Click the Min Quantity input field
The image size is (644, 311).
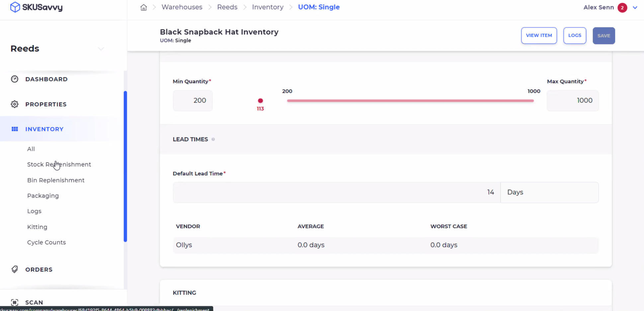pyautogui.click(x=193, y=100)
